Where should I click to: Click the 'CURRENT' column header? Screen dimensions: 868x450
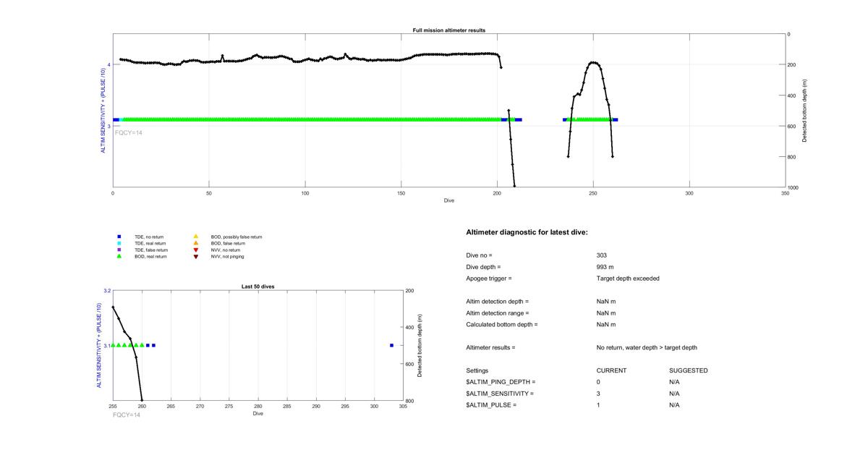click(611, 370)
